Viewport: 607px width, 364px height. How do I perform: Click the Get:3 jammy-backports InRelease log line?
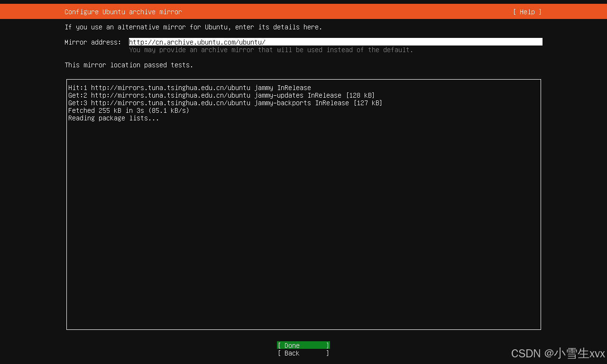[x=225, y=103]
